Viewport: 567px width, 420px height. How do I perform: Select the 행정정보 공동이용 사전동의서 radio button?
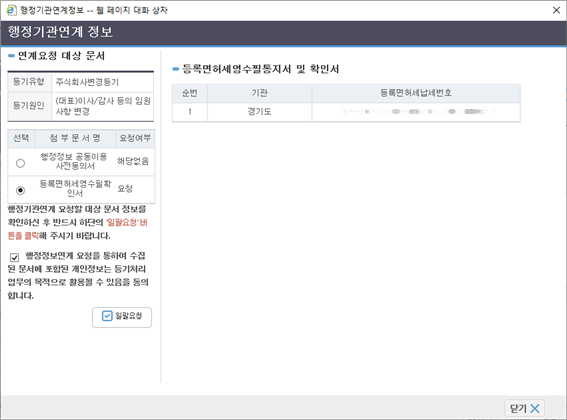coord(21,163)
